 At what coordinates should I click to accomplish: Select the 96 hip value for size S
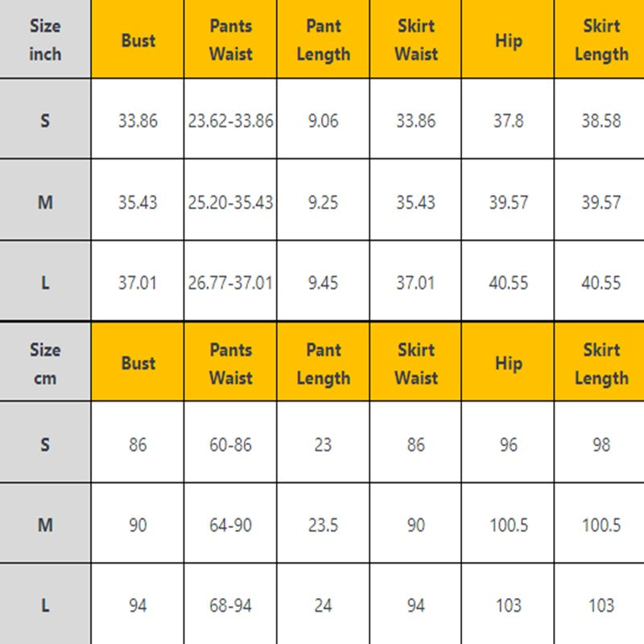click(x=508, y=444)
